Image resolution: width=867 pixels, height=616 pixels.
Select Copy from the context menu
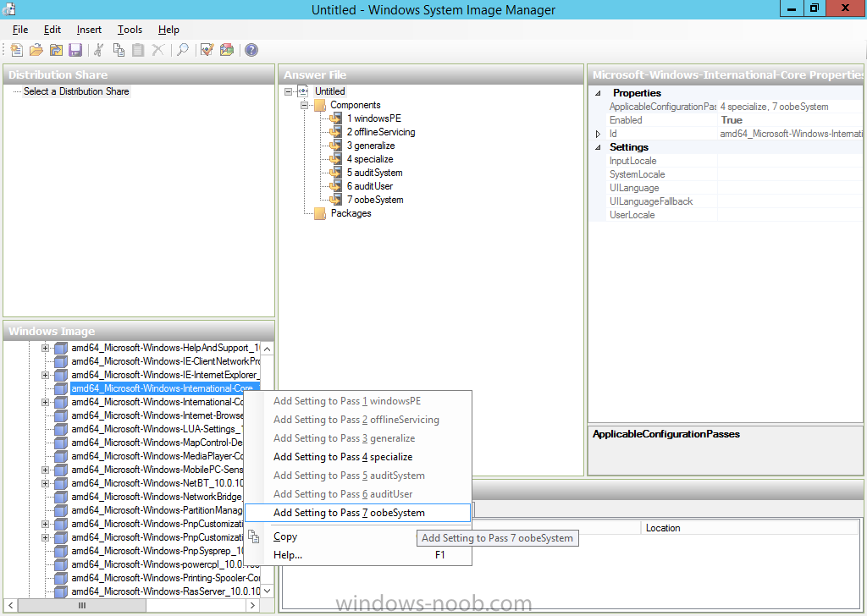(357, 536)
